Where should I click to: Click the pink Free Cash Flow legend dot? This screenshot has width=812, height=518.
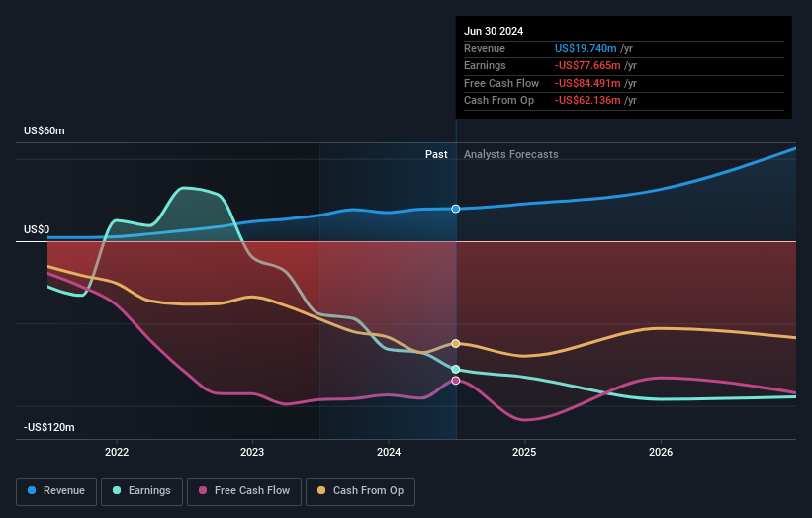tap(203, 490)
